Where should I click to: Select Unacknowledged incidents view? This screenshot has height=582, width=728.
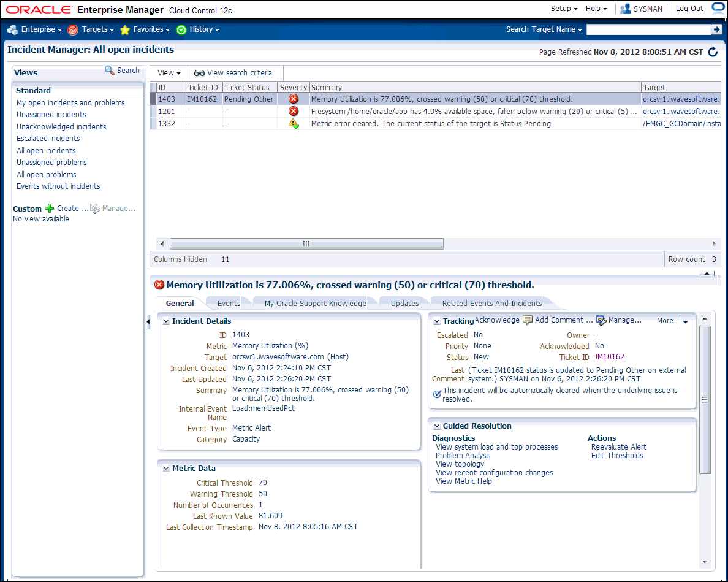[61, 126]
